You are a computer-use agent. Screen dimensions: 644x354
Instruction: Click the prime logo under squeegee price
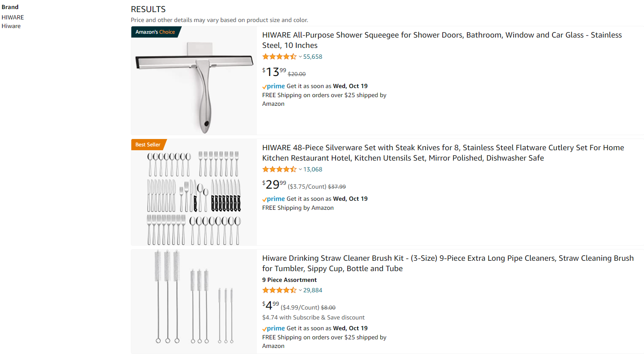tap(273, 86)
